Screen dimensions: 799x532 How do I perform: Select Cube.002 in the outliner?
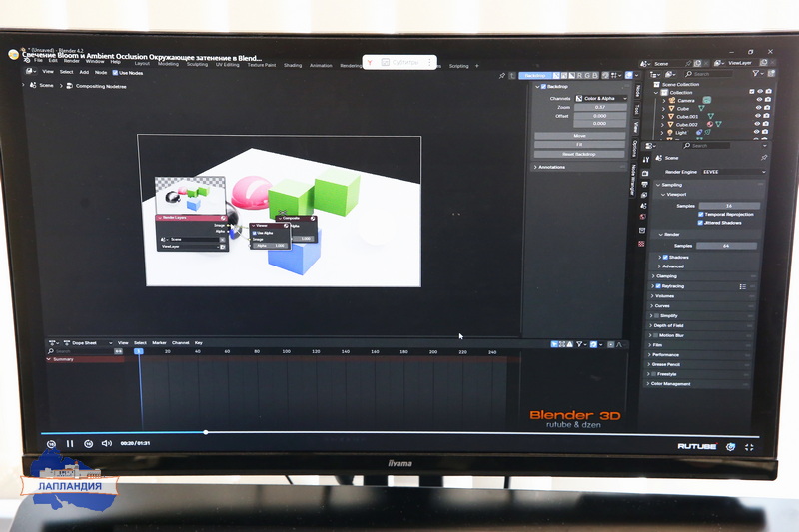tap(687, 124)
